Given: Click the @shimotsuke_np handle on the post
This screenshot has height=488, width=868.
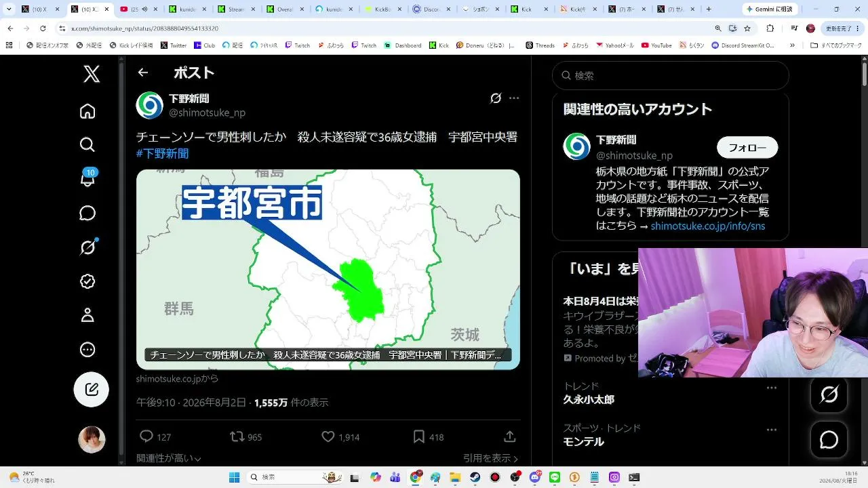Looking at the screenshot, I should pyautogui.click(x=207, y=113).
